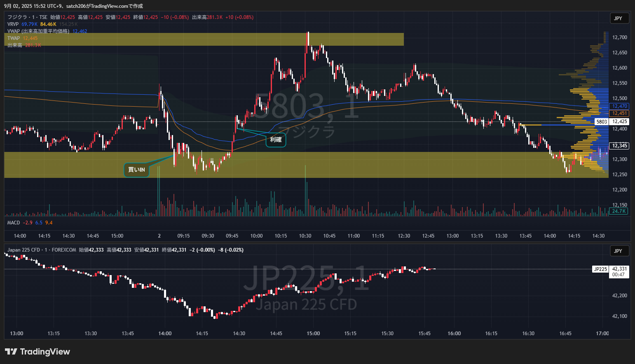Click the VRVP value 84.46K in the legend

pyautogui.click(x=48, y=24)
